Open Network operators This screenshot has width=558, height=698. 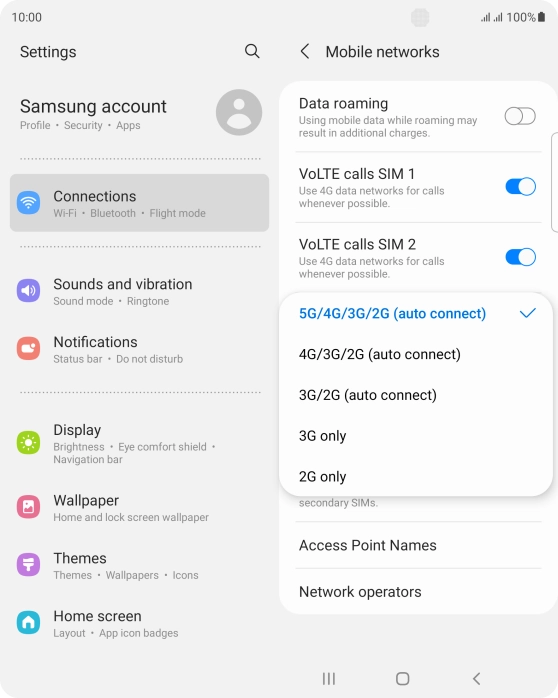point(418,592)
